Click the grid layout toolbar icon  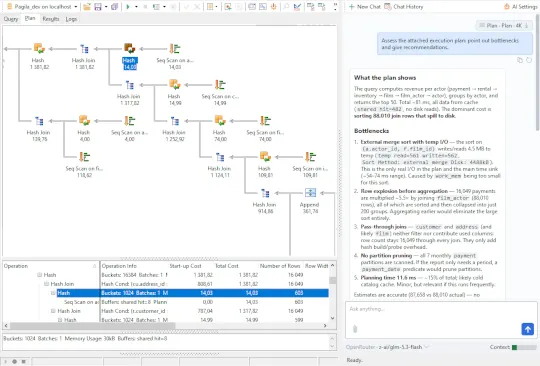[210, 7]
